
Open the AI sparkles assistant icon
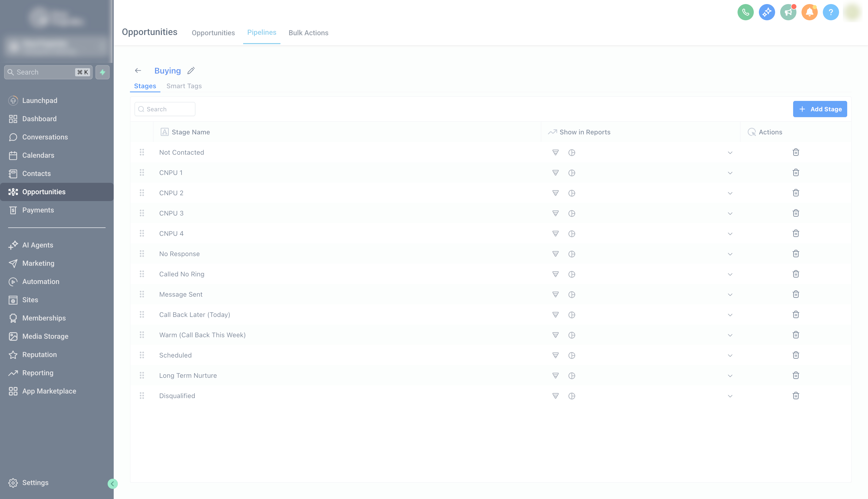767,12
